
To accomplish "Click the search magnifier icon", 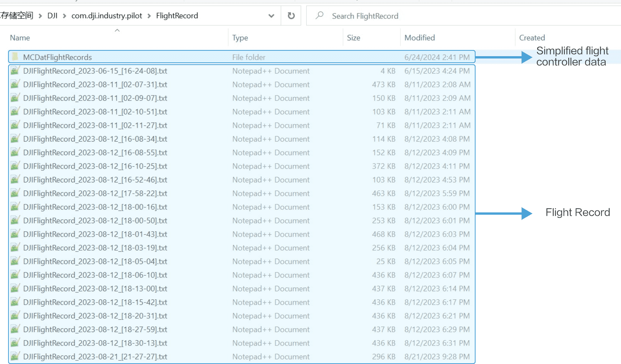I will pos(320,16).
